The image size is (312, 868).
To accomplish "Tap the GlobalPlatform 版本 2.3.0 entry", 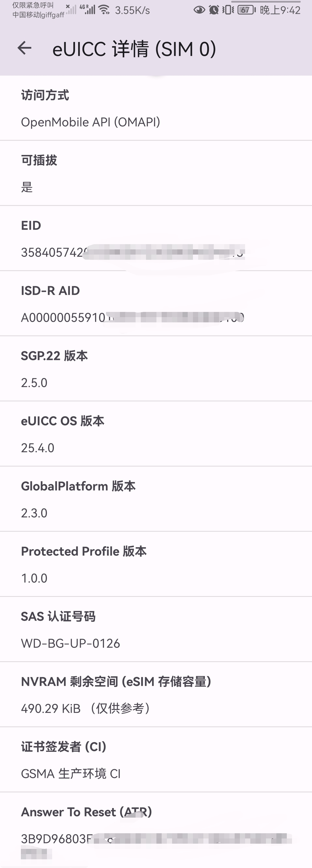I will click(x=156, y=499).
